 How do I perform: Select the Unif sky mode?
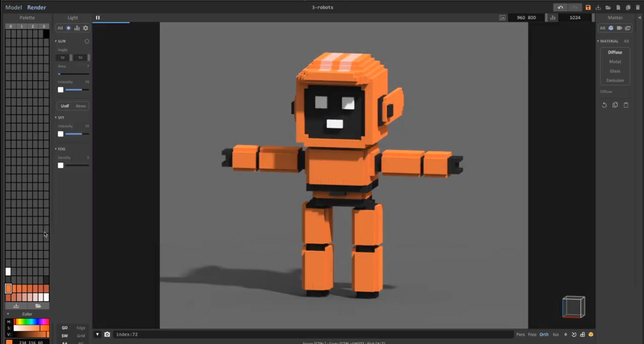point(65,106)
